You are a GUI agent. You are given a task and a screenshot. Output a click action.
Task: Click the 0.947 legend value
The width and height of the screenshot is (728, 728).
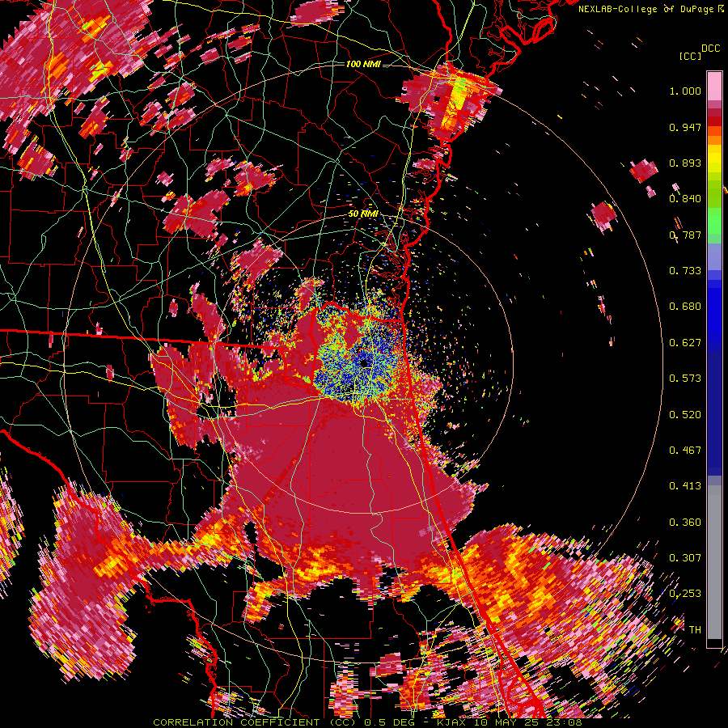[x=685, y=127]
